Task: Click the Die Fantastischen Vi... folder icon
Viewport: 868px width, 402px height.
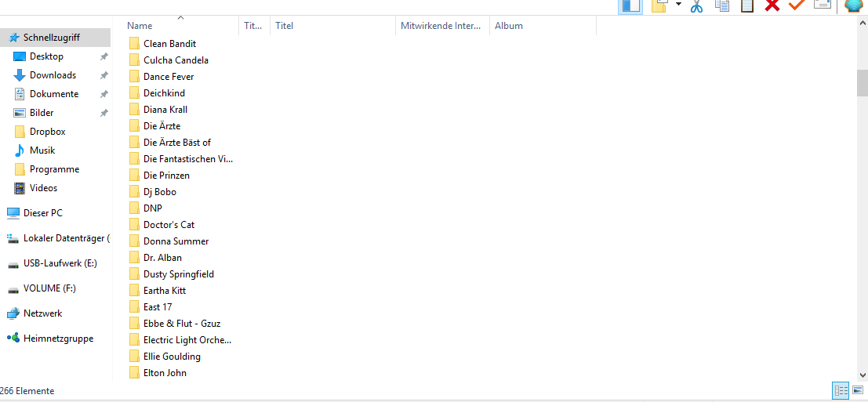Action: click(134, 159)
